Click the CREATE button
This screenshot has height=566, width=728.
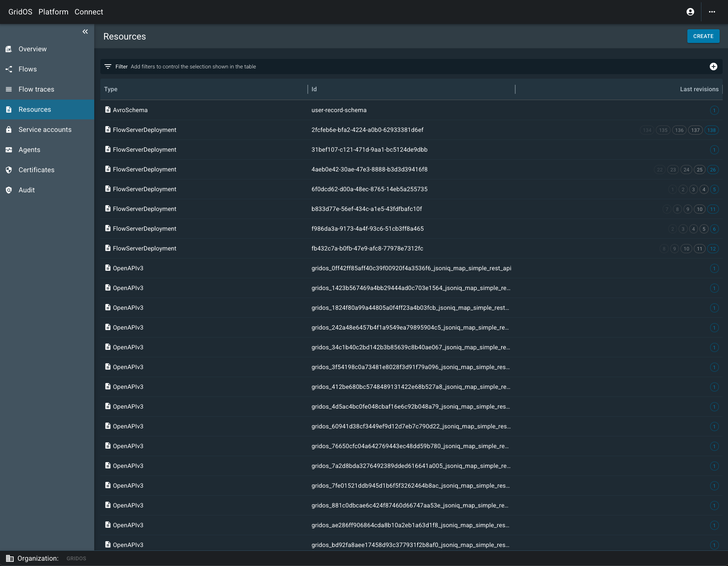703,36
